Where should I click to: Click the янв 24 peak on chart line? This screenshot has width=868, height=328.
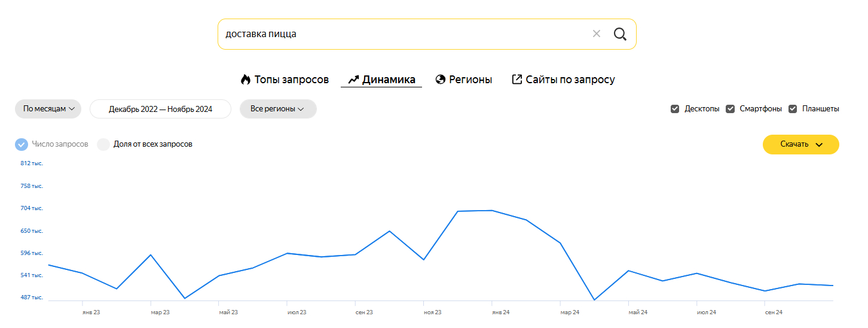point(491,211)
